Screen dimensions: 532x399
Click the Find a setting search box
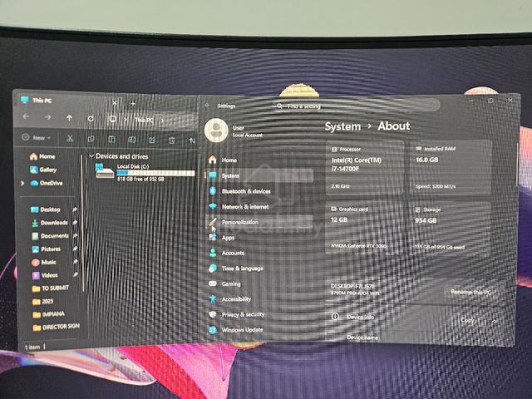pos(357,106)
